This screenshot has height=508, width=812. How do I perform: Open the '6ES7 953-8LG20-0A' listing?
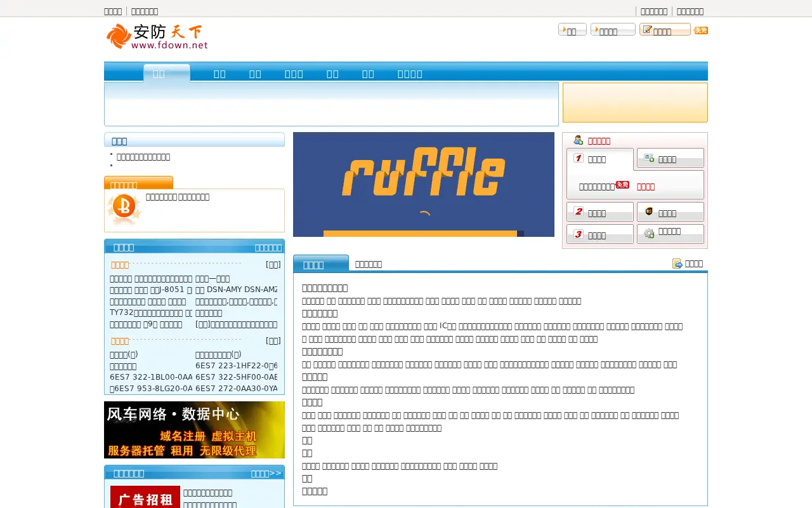(151, 388)
